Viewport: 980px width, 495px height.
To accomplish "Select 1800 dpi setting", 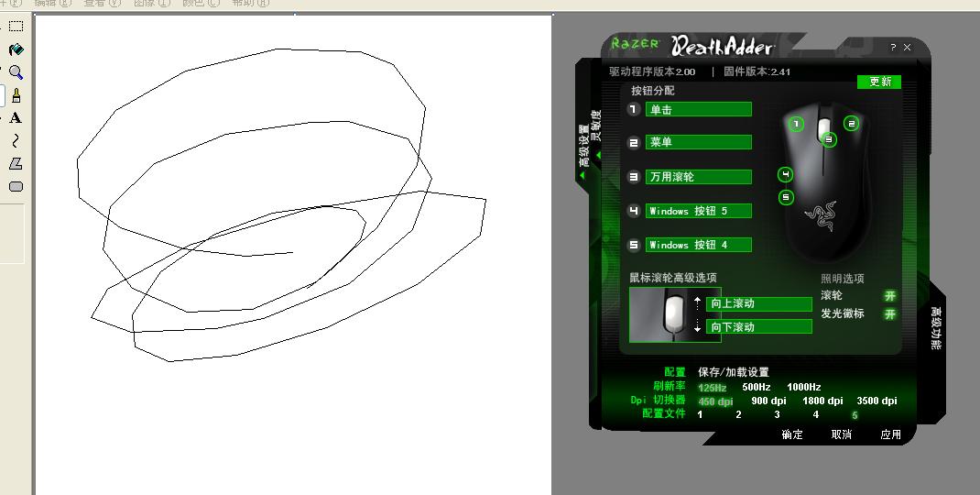I will click(822, 401).
